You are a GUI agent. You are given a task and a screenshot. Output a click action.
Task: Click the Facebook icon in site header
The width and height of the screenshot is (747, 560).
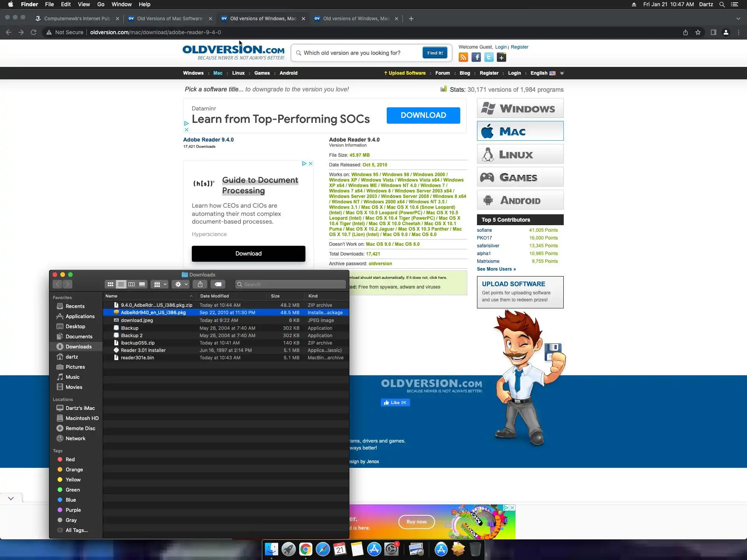click(x=476, y=58)
